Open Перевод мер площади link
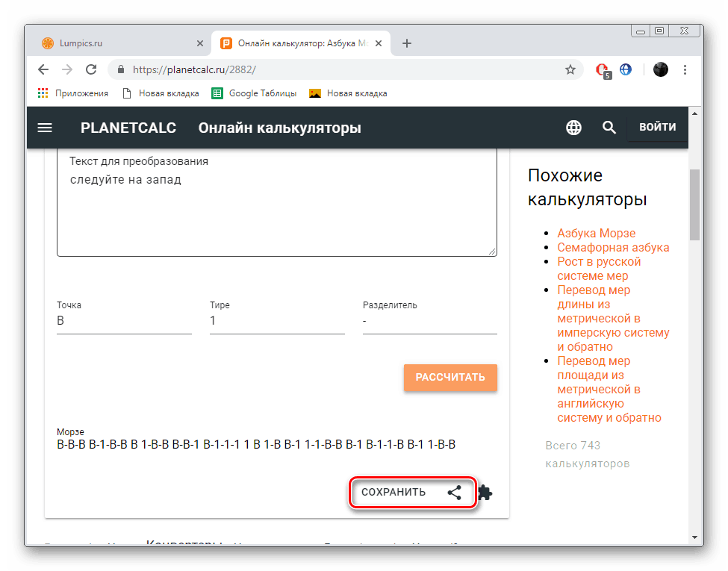The width and height of the screenshot is (728, 571). point(609,389)
